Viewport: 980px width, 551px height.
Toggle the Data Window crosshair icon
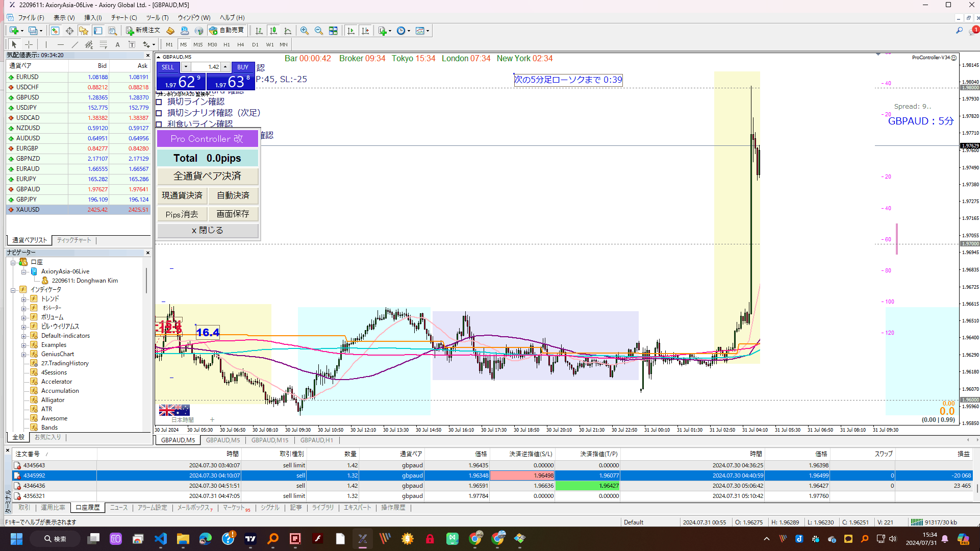click(x=69, y=31)
